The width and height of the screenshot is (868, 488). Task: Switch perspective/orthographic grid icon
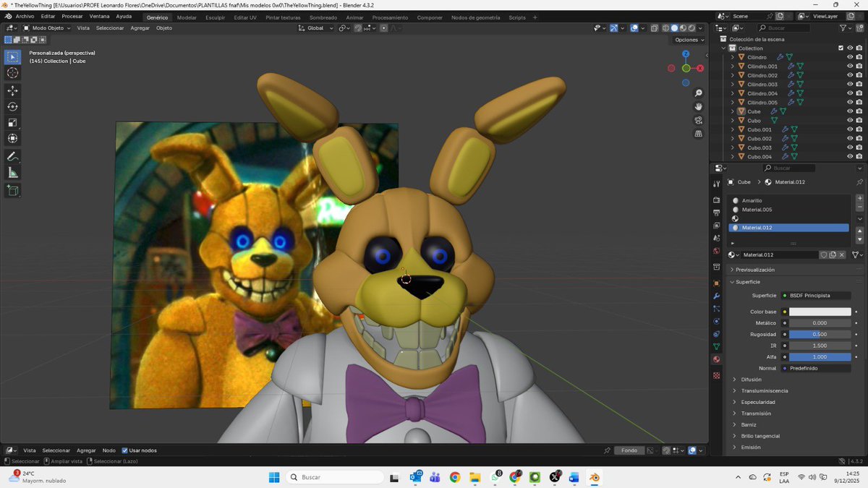[698, 134]
